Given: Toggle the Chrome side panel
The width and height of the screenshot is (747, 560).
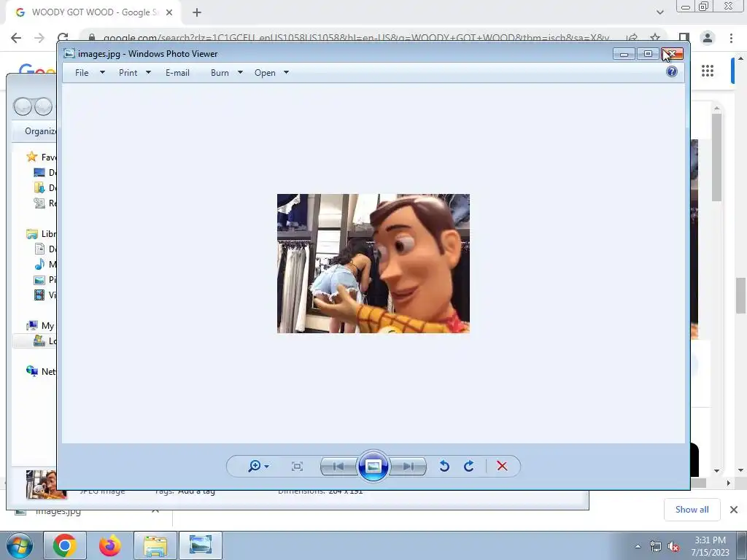Looking at the screenshot, I should pos(684,38).
